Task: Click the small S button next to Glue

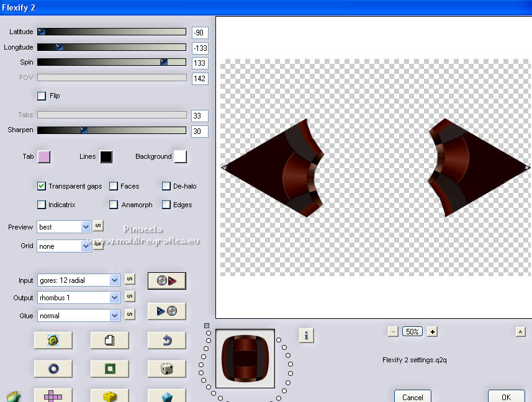Action: (x=130, y=314)
